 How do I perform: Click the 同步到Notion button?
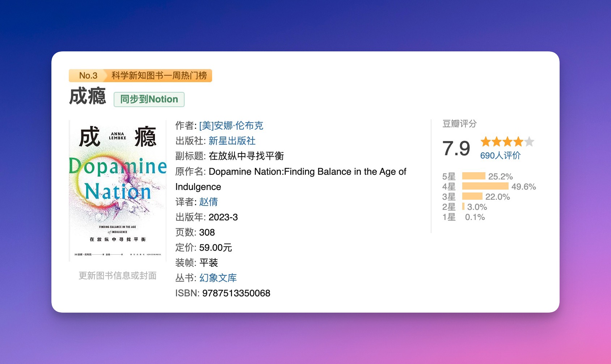click(x=149, y=99)
